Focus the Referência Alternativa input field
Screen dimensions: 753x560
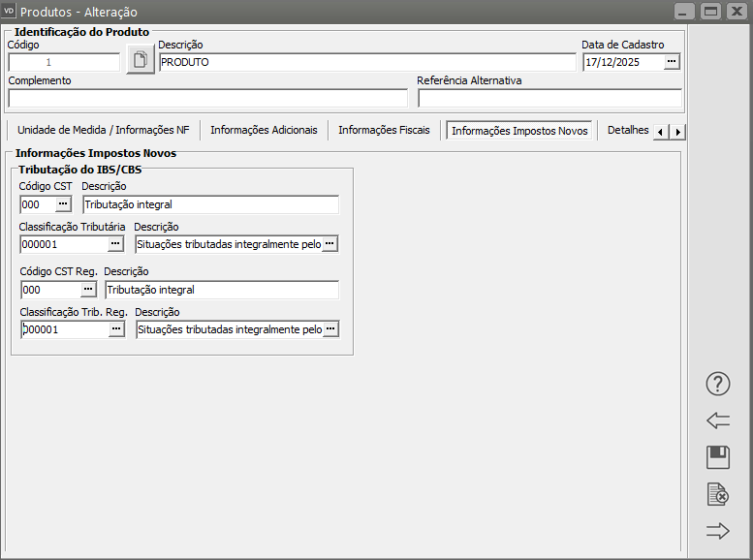click(x=549, y=98)
